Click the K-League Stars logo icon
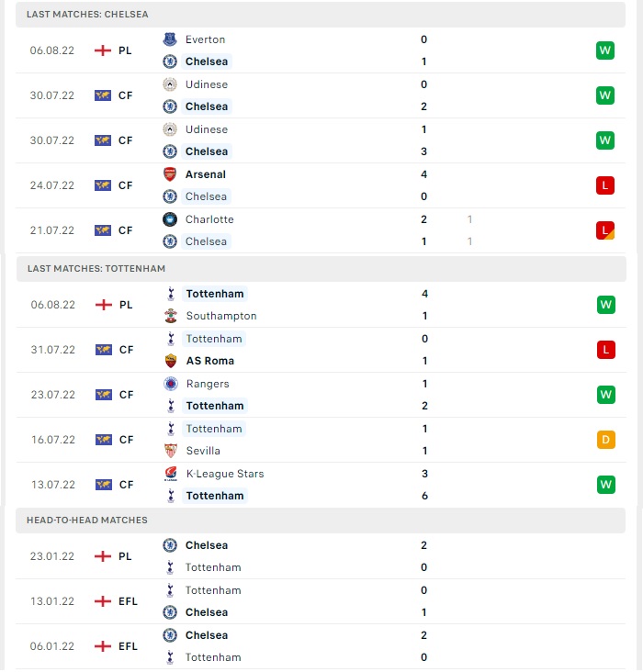This screenshot has width=643, height=672. (171, 474)
